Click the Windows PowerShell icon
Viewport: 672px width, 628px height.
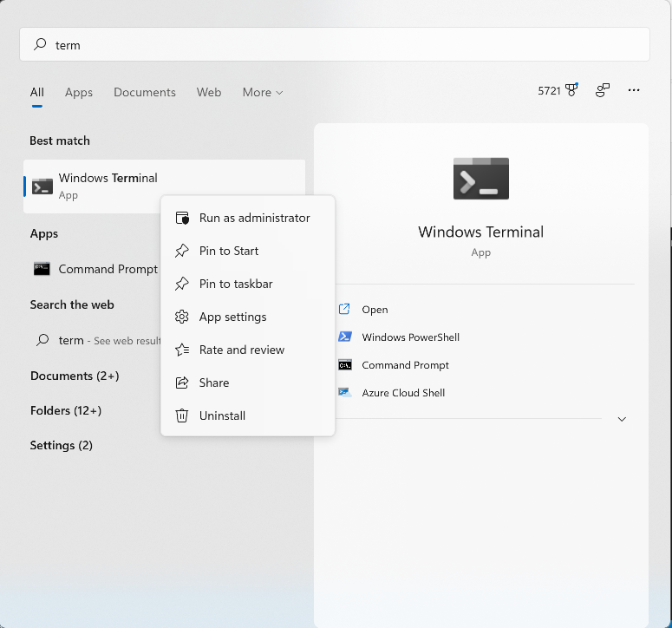pos(345,337)
